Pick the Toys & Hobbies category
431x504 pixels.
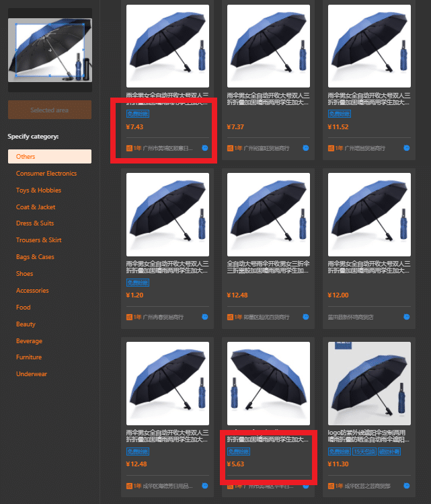(x=38, y=190)
